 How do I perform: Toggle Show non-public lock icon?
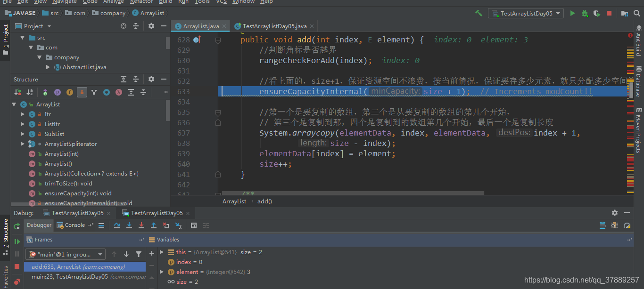[x=82, y=92]
